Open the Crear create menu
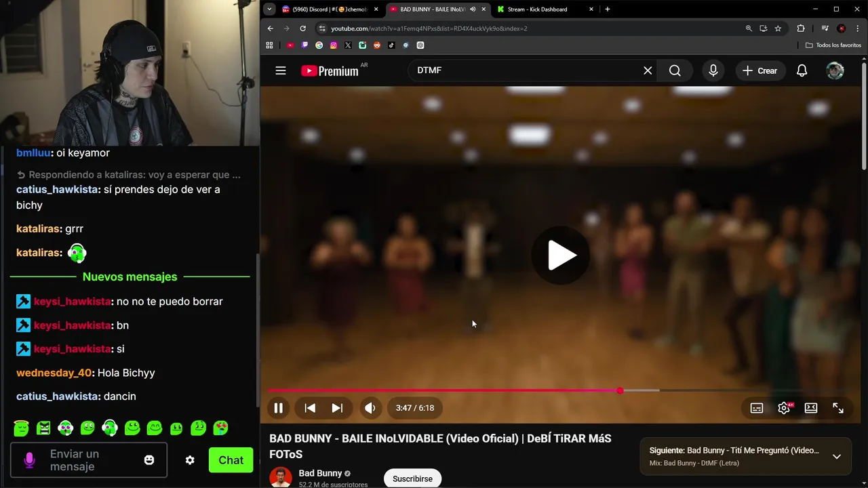This screenshot has height=488, width=868. [x=760, y=70]
